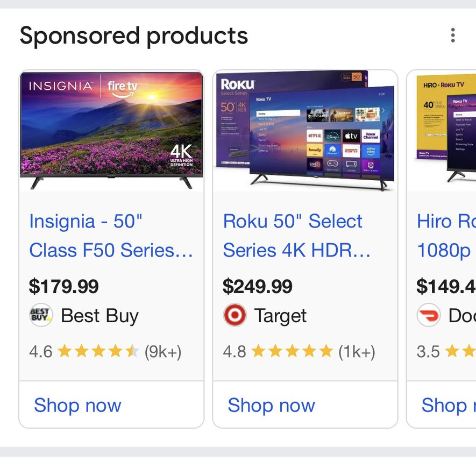Open the Roku 50" Select Series link
The height and width of the screenshot is (476, 476).
[x=296, y=236]
